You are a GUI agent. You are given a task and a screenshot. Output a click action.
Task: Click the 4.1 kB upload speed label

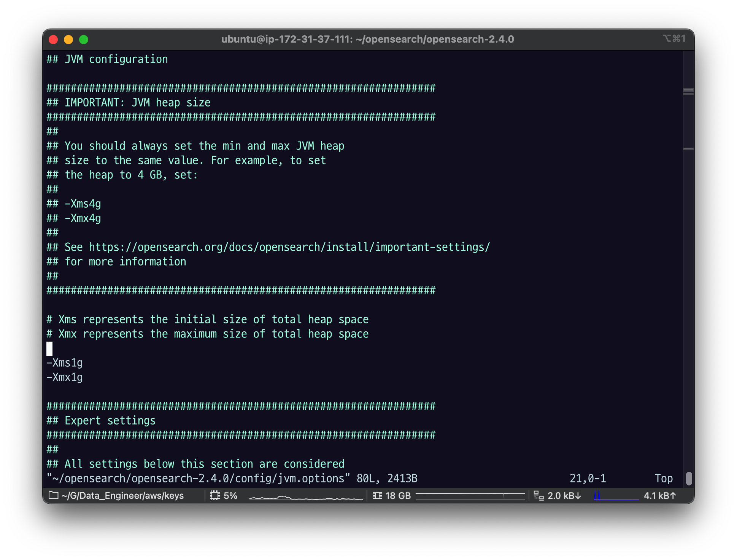pos(660,495)
